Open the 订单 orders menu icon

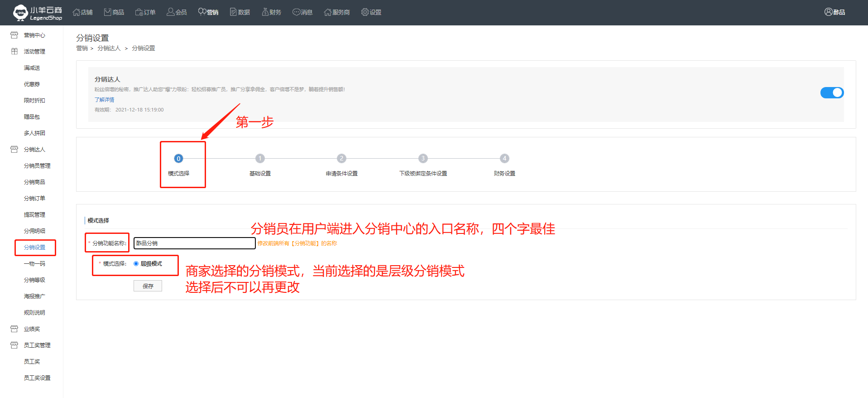[x=139, y=12]
